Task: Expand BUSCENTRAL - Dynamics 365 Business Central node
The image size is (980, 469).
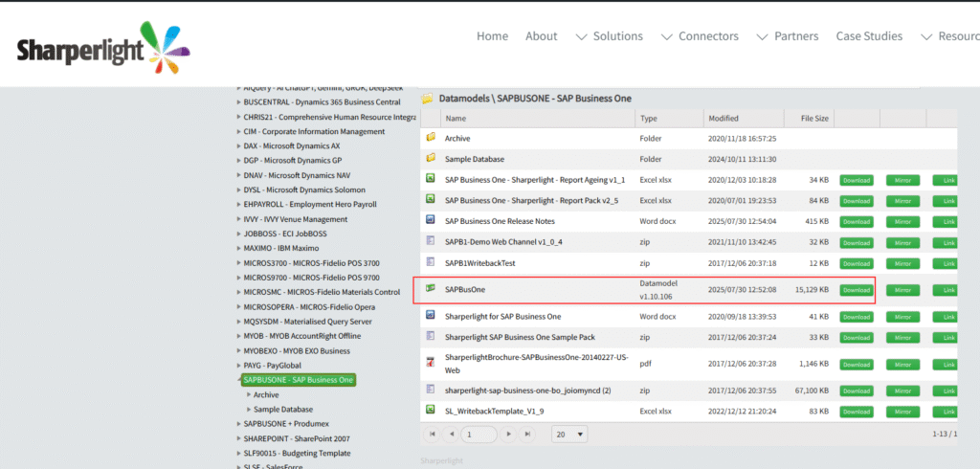Action: pos(238,101)
